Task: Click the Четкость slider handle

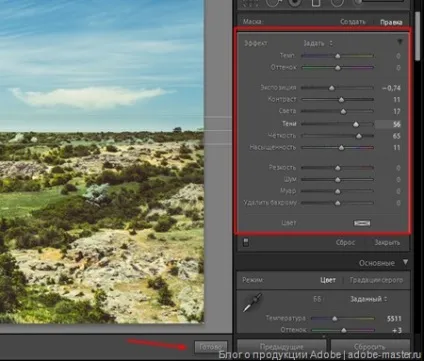Action: pos(359,136)
